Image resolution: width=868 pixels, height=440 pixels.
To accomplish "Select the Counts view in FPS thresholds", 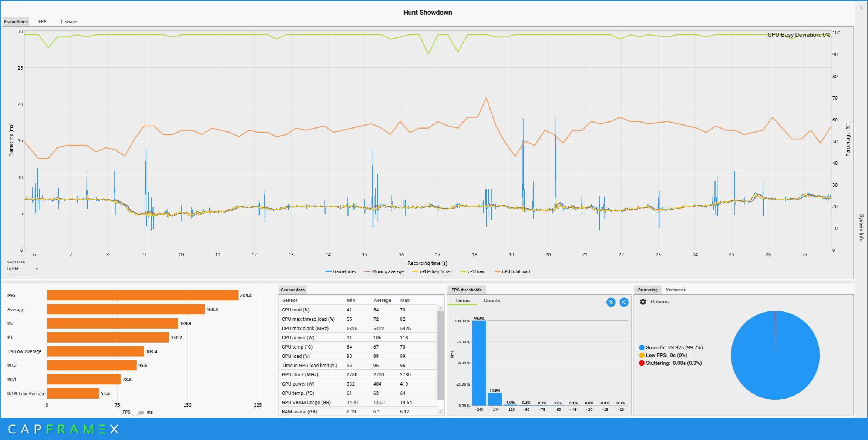I will (x=492, y=300).
